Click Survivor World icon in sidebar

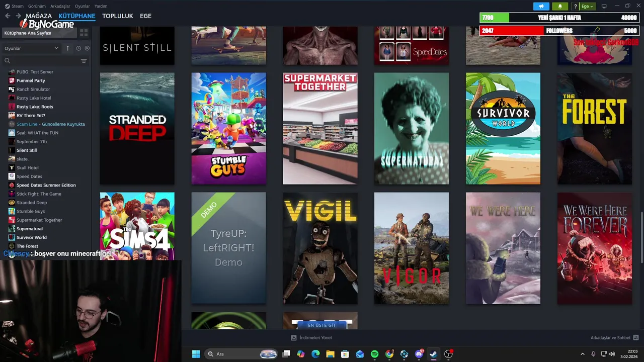point(12,237)
